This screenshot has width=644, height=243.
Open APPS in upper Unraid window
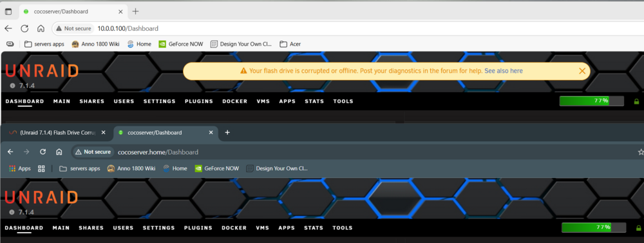click(x=287, y=101)
